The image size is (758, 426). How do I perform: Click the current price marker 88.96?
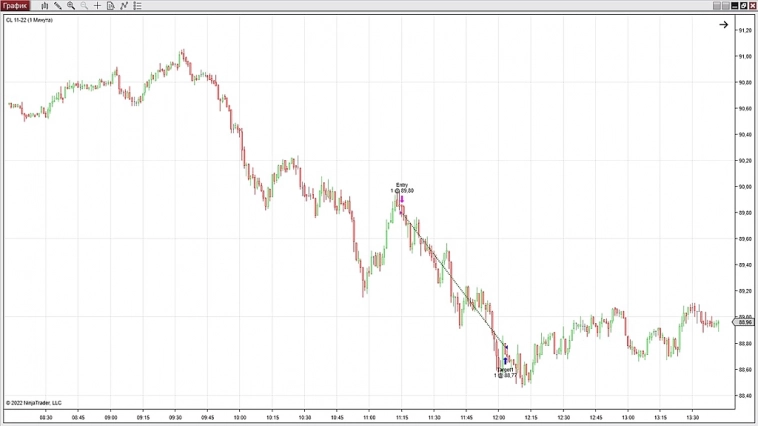coord(744,323)
